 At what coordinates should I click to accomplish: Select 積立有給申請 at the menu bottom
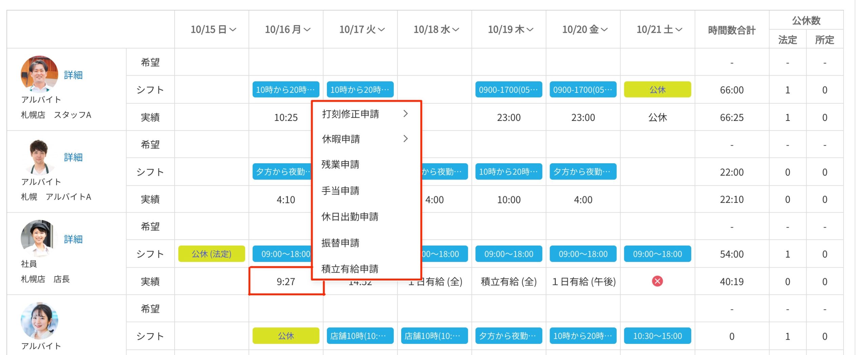(x=350, y=269)
